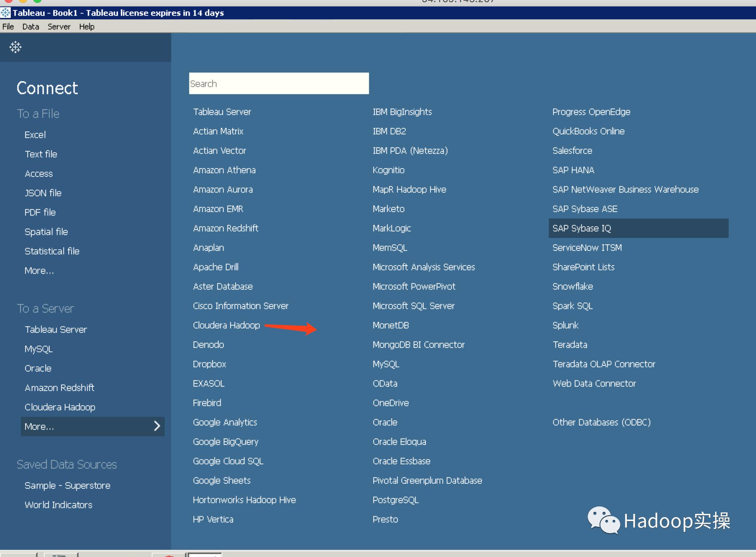Screen dimensions: 756x557
Task: Select Teradata OLAP Connector
Action: (604, 364)
